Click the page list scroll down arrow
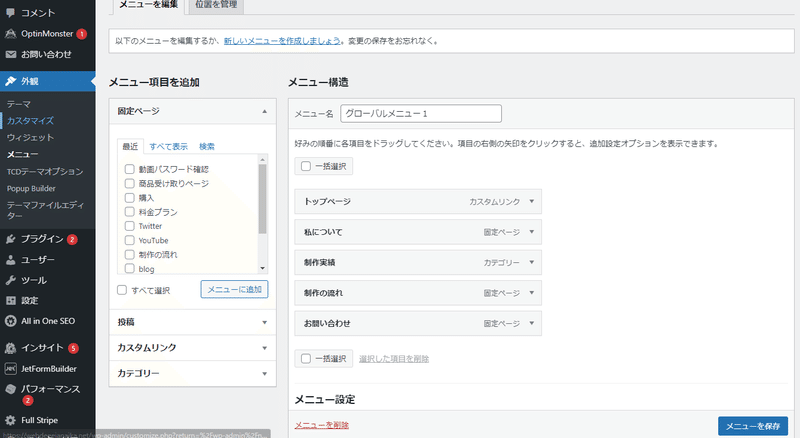Viewport: 800px width, 438px height. point(263,269)
